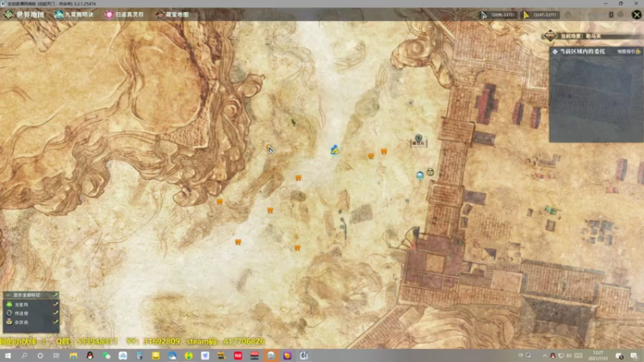Open the 世界地图 world map tab

(x=24, y=14)
